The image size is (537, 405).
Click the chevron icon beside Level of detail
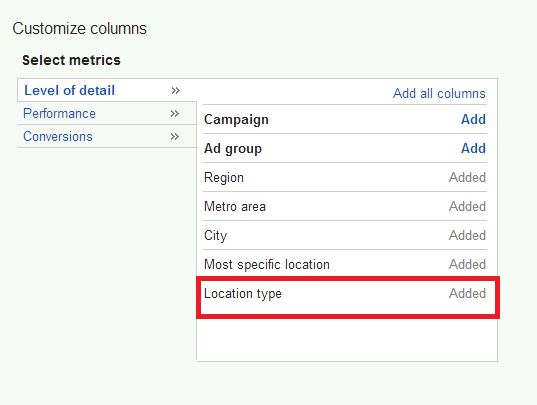[175, 91]
